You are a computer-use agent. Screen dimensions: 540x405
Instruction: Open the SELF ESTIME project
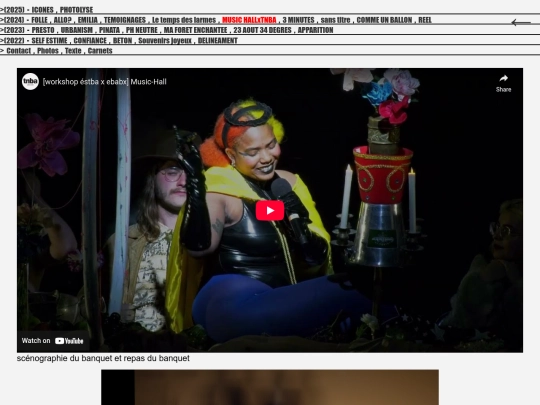[x=49, y=40]
